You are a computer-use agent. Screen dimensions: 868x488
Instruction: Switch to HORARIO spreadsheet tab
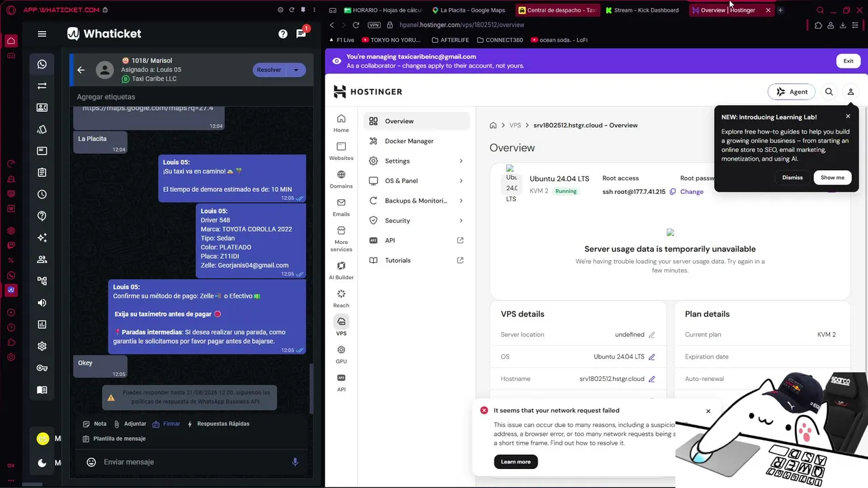[x=383, y=10]
